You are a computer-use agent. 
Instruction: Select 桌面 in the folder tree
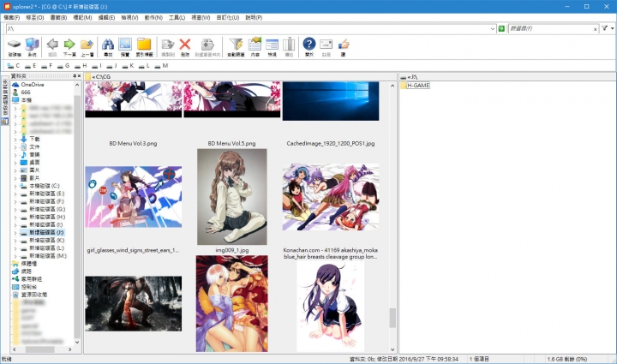click(34, 163)
